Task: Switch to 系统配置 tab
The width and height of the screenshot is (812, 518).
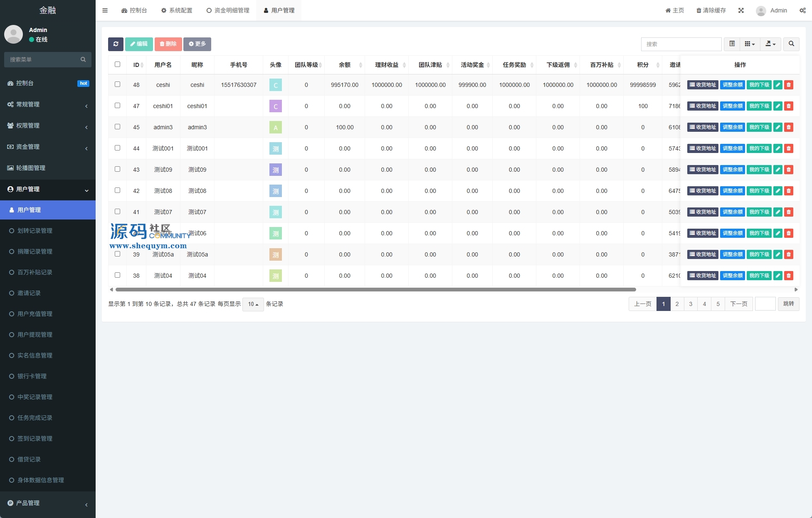Action: [177, 10]
